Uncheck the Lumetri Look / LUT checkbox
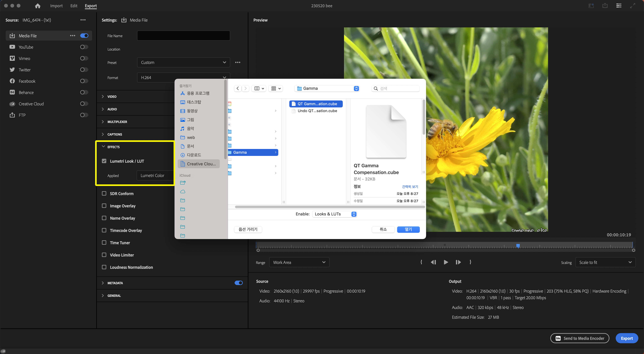Screen dimensions: 644x354 tap(104, 161)
